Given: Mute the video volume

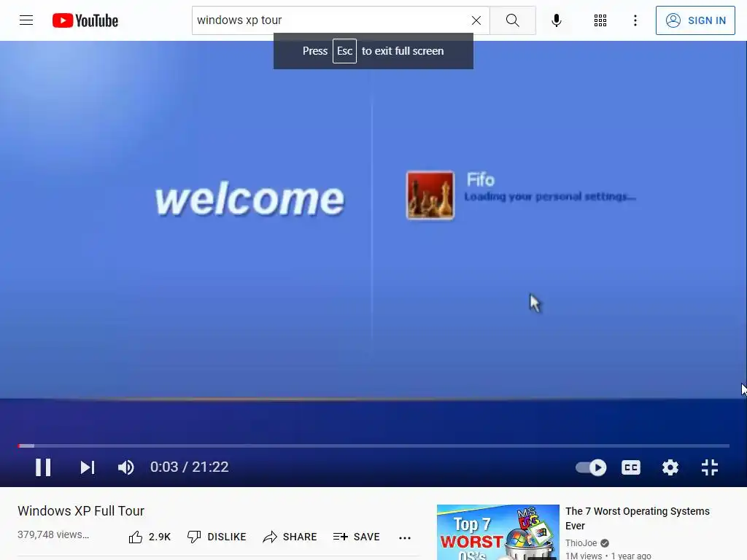Looking at the screenshot, I should (x=125, y=467).
